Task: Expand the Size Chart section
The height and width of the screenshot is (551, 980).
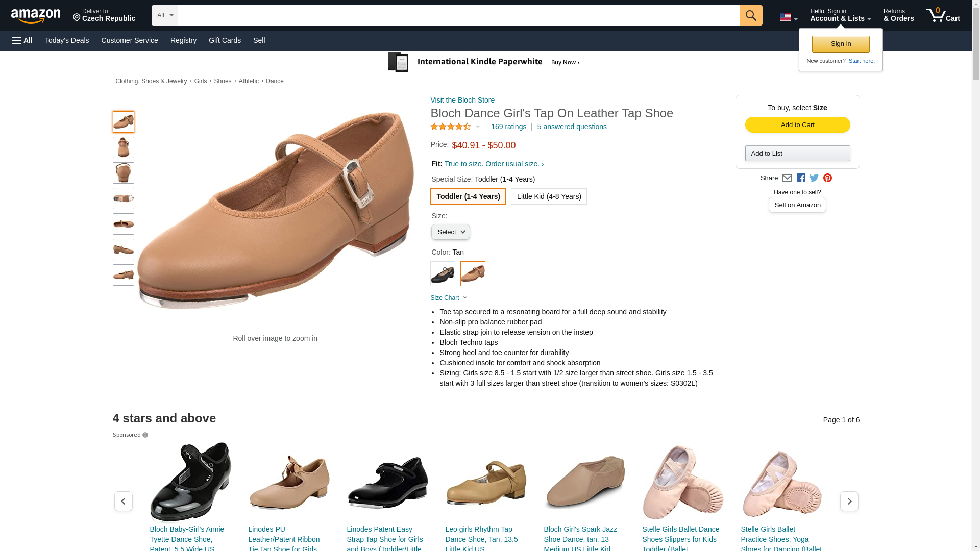Action: [x=449, y=298]
